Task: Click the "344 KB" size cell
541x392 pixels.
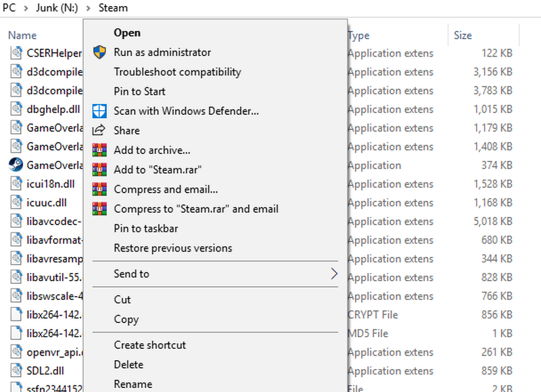Action: [x=497, y=259]
